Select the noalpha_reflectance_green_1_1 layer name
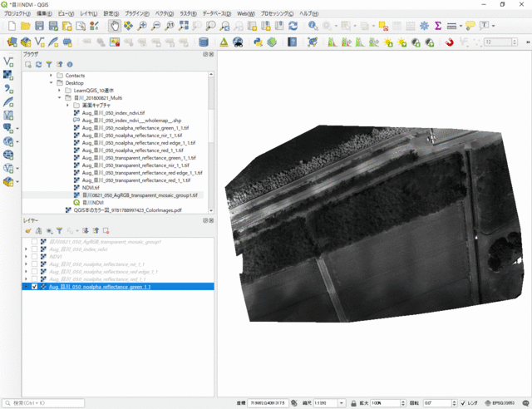 (x=100, y=287)
